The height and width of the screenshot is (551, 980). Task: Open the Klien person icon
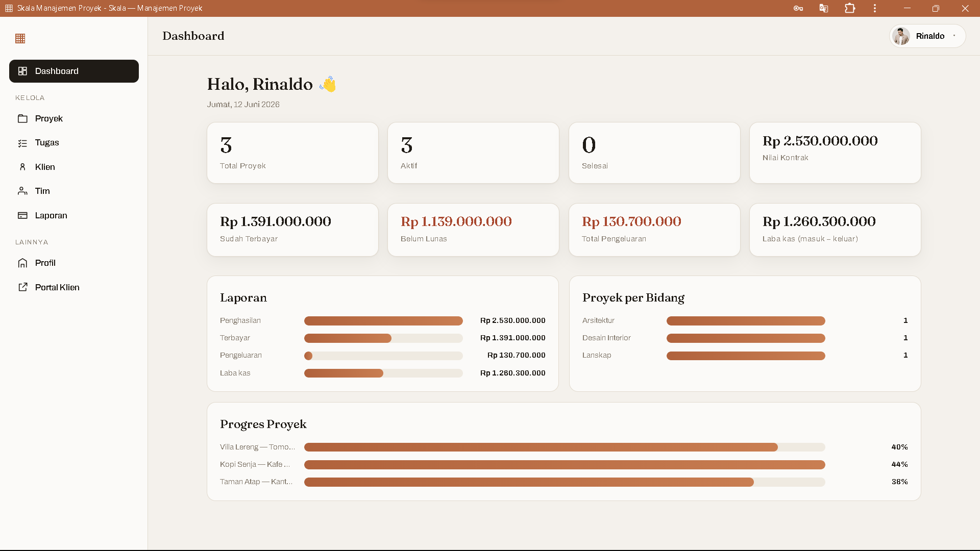[22, 167]
